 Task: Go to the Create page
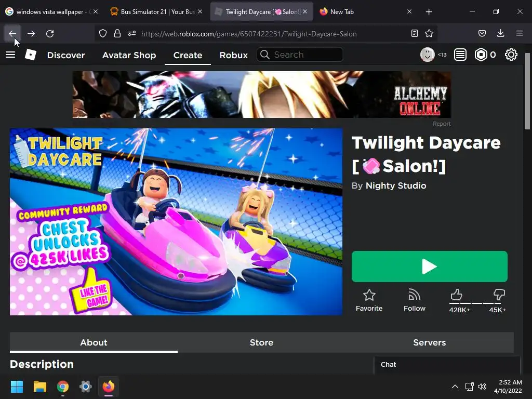point(188,55)
